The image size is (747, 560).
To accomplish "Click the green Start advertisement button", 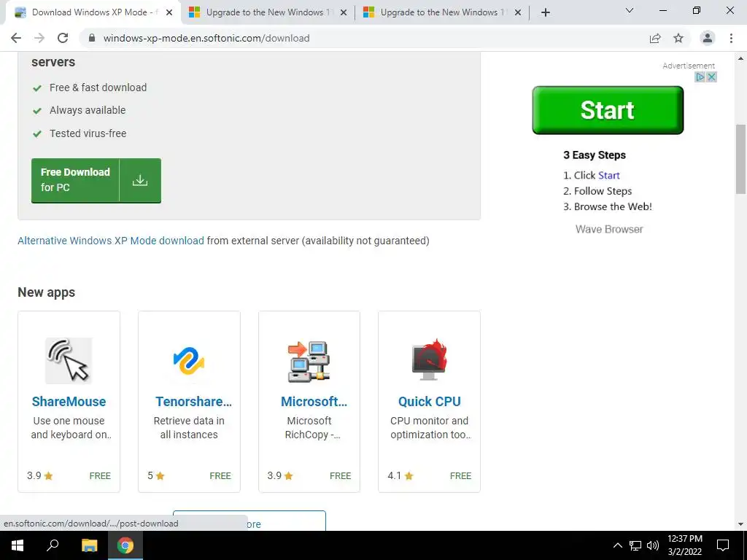I will pos(608,110).
